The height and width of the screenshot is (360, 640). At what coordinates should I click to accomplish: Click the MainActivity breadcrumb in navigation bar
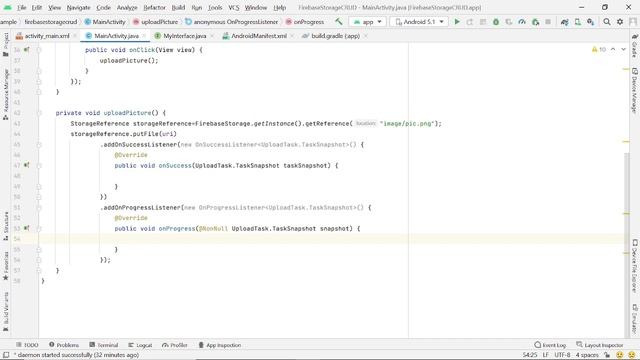click(105, 22)
